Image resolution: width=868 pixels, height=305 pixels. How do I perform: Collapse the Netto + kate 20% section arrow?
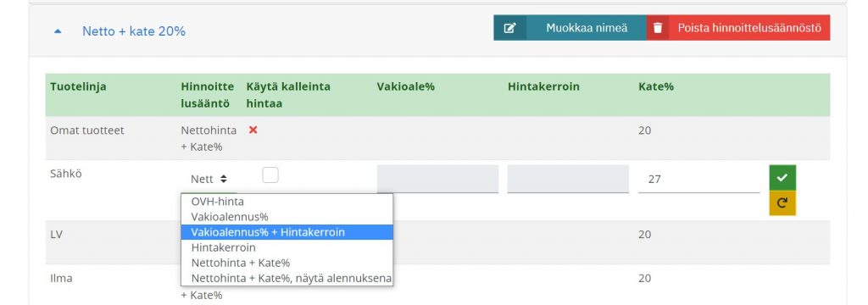(58, 31)
